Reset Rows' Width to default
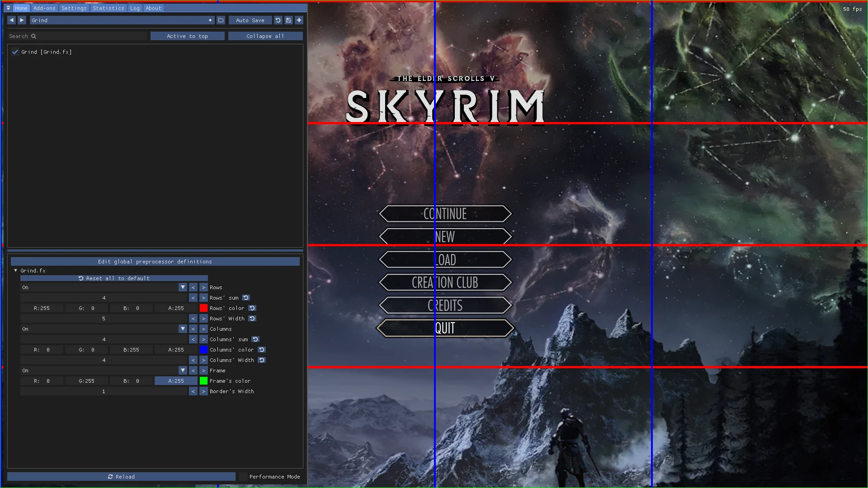Image resolution: width=868 pixels, height=488 pixels. point(252,319)
